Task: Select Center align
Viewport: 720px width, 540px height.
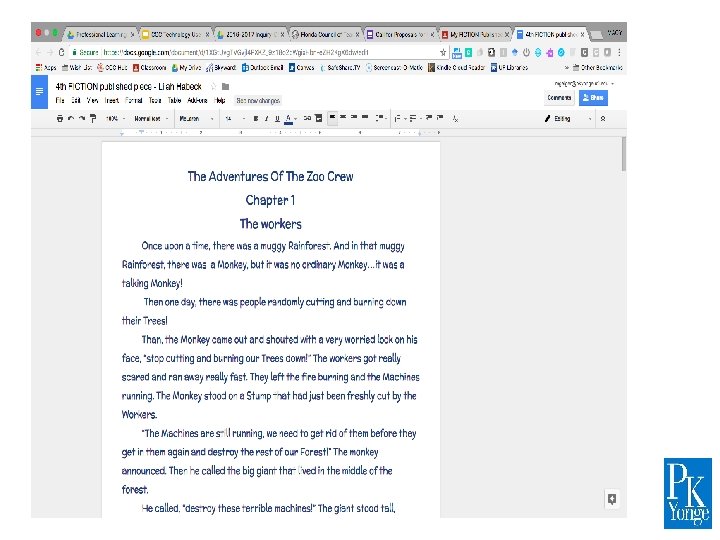Action: tap(343, 118)
